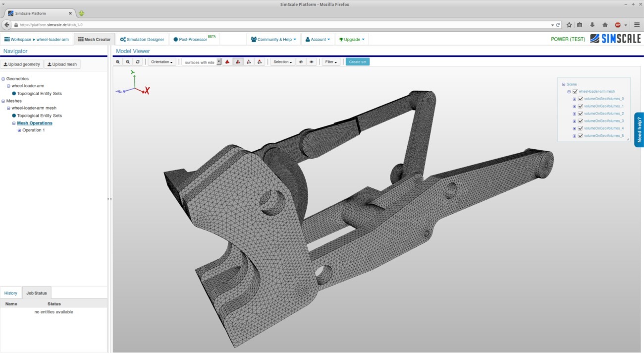Reset the model view with the refresh icon
This screenshot has height=354, width=644.
point(138,62)
